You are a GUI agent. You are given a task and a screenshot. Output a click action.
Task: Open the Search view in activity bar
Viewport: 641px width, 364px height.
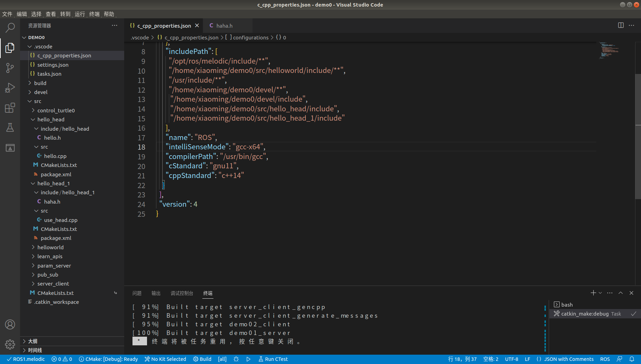(x=10, y=28)
